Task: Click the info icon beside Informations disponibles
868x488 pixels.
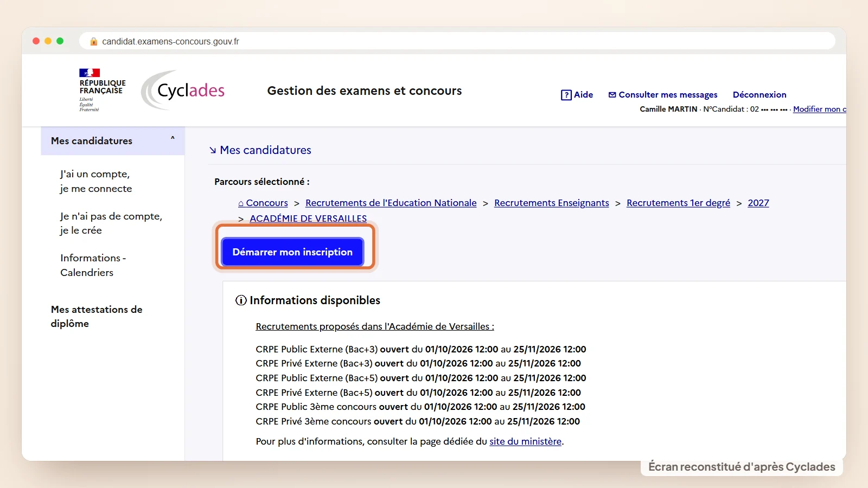Action: pos(241,300)
